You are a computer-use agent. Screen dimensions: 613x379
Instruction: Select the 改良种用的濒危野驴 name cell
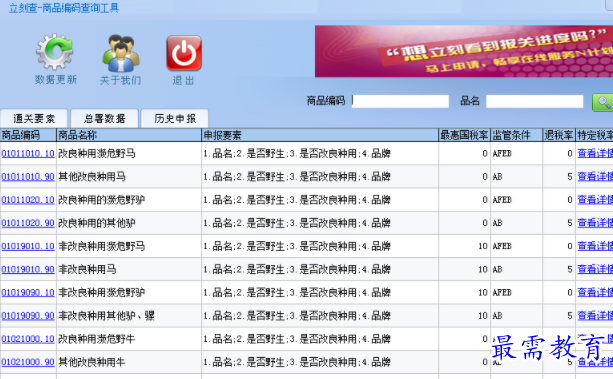[x=129, y=200]
